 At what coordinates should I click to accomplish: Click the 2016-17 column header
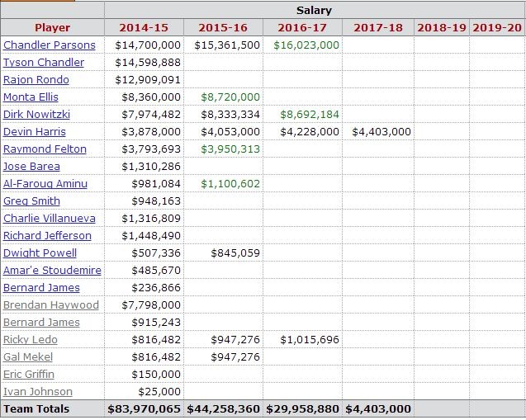coord(302,27)
